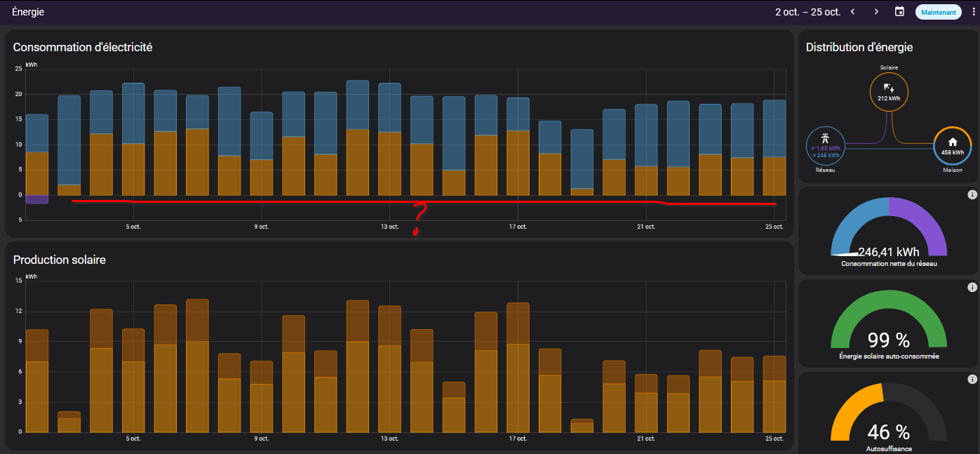Viewport: 980px width, 454px height.
Task: Click the Production solaire card heading
Action: pyautogui.click(x=60, y=260)
